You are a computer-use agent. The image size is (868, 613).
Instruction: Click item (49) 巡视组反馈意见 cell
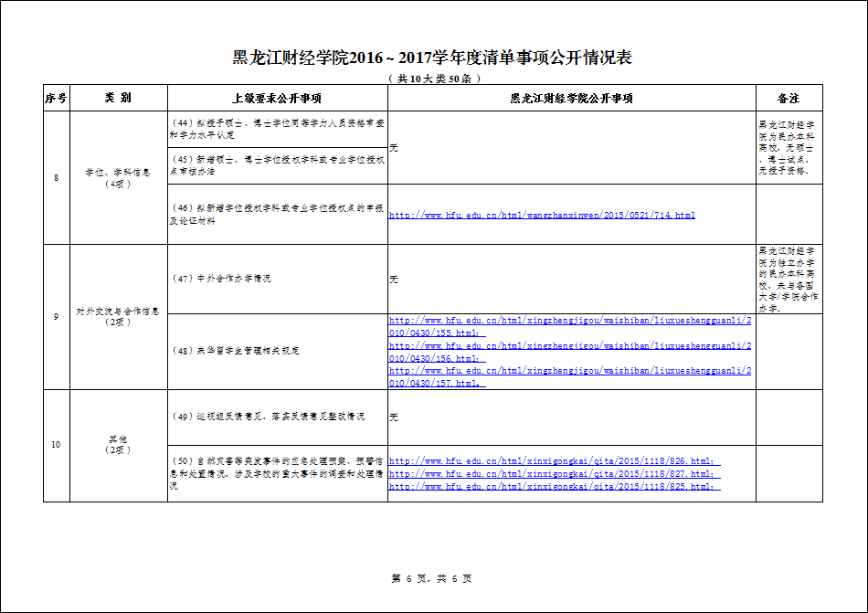pos(269,417)
